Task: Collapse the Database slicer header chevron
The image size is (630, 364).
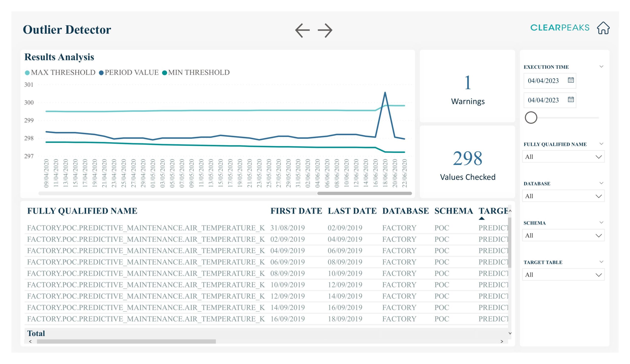Action: pyautogui.click(x=601, y=183)
